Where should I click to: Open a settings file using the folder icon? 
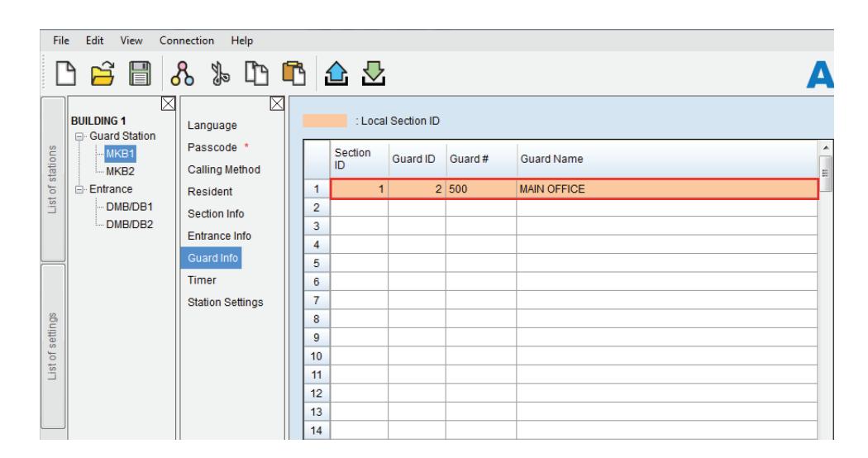tap(103, 73)
